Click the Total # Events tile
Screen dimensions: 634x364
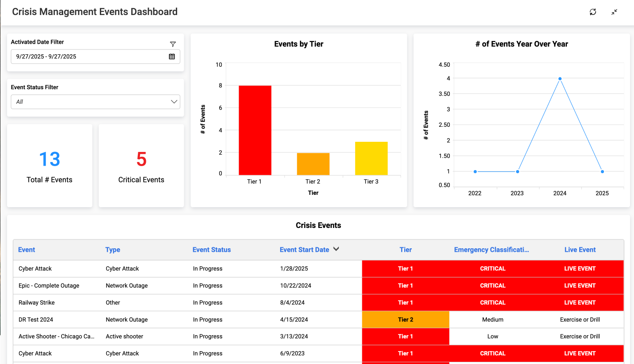click(x=49, y=166)
